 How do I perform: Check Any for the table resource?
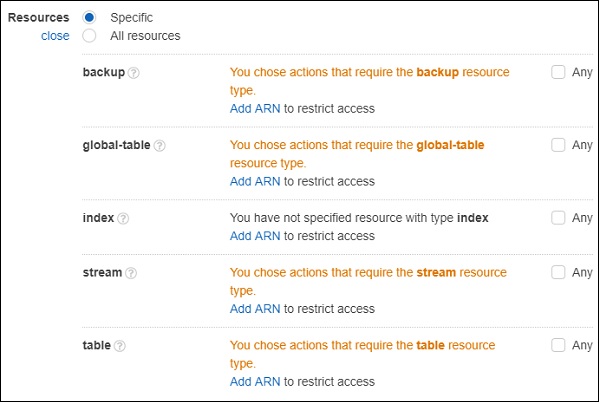coord(559,345)
